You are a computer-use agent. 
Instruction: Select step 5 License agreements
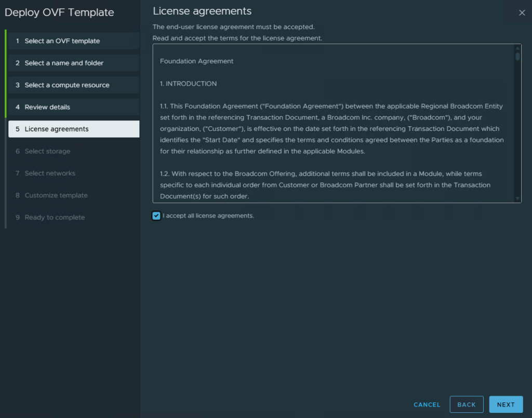click(x=74, y=129)
